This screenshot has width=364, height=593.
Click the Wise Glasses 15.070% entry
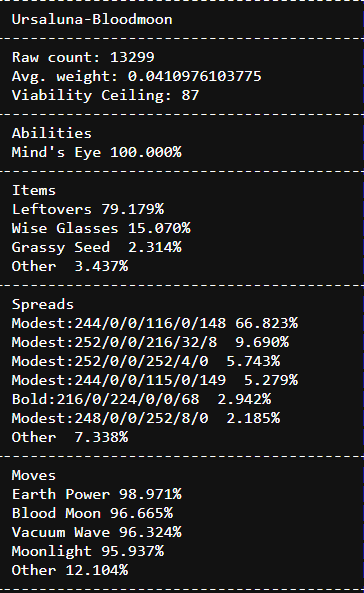click(101, 228)
